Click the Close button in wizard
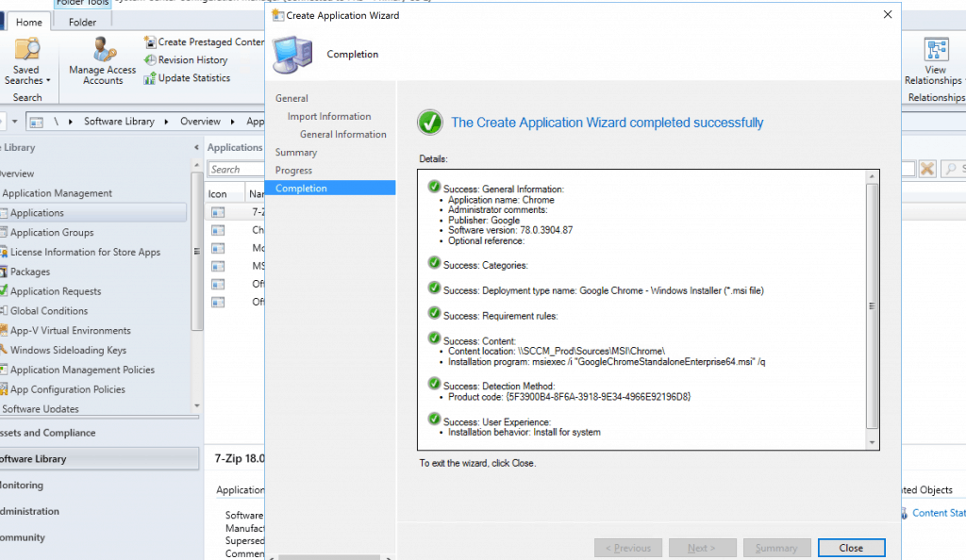The image size is (966, 560). tap(851, 548)
